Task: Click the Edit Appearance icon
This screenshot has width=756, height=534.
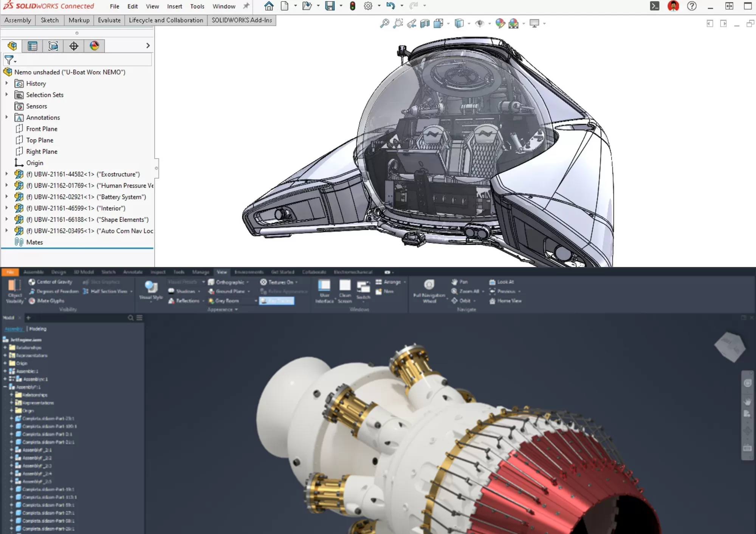Action: pyautogui.click(x=500, y=23)
